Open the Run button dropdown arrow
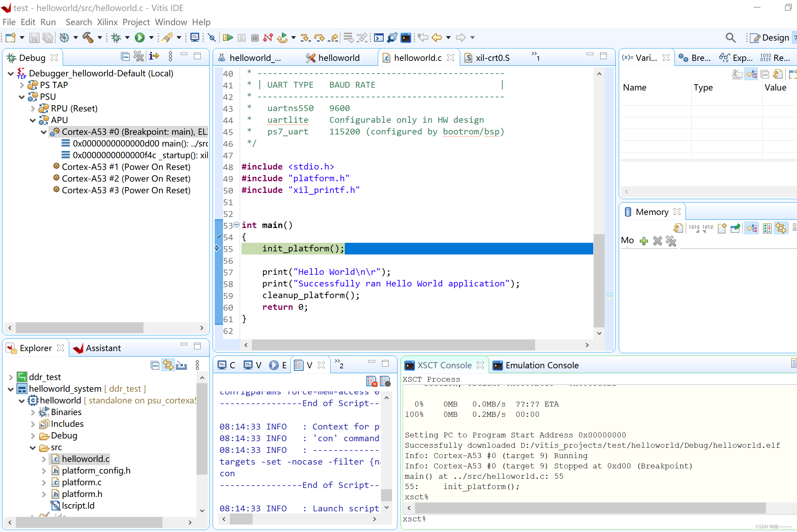The image size is (797, 532). point(151,37)
